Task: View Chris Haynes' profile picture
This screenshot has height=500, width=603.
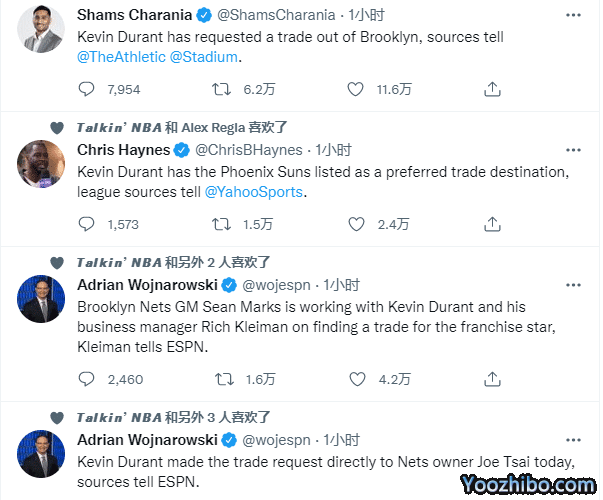Action: pos(41,163)
